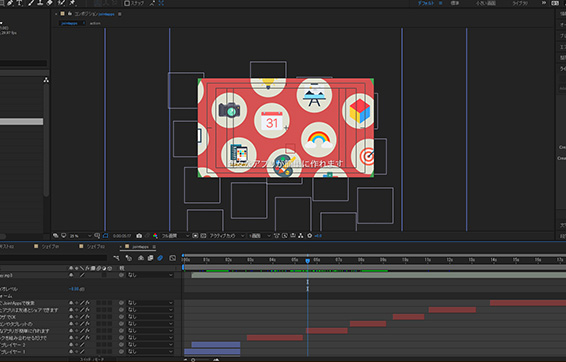Click calendar 31 icon in composition preview
Image resolution: width=566 pixels, height=362 pixels.
tap(271, 121)
